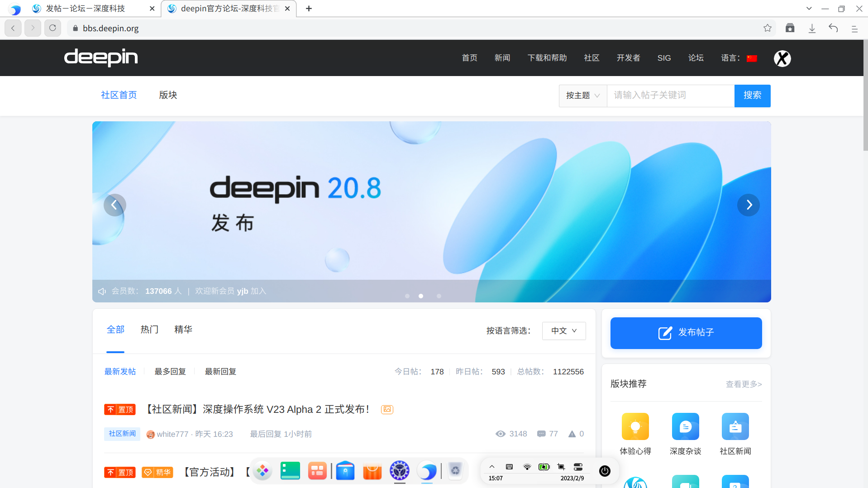Open the 中文 language filter dropdown

click(564, 331)
